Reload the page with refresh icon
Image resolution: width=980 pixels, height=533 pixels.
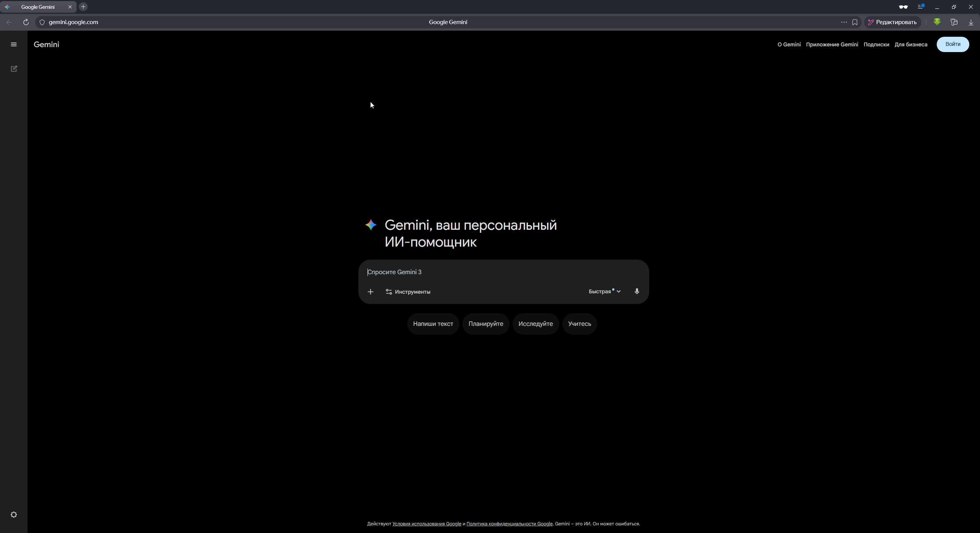(26, 22)
